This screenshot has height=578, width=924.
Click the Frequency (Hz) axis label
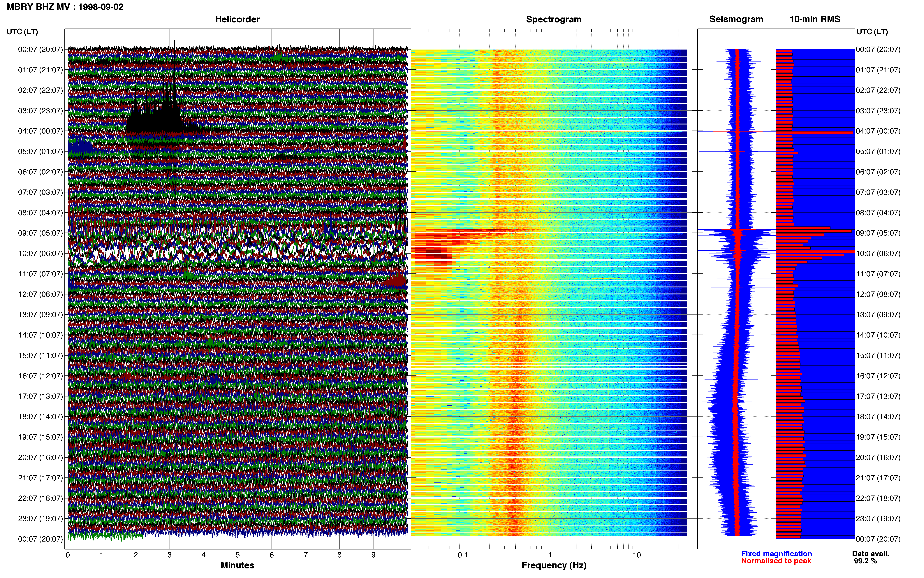coord(554,565)
